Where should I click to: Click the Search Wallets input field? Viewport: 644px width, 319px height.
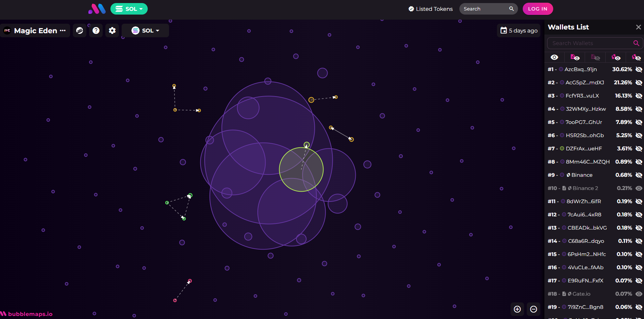coord(589,43)
